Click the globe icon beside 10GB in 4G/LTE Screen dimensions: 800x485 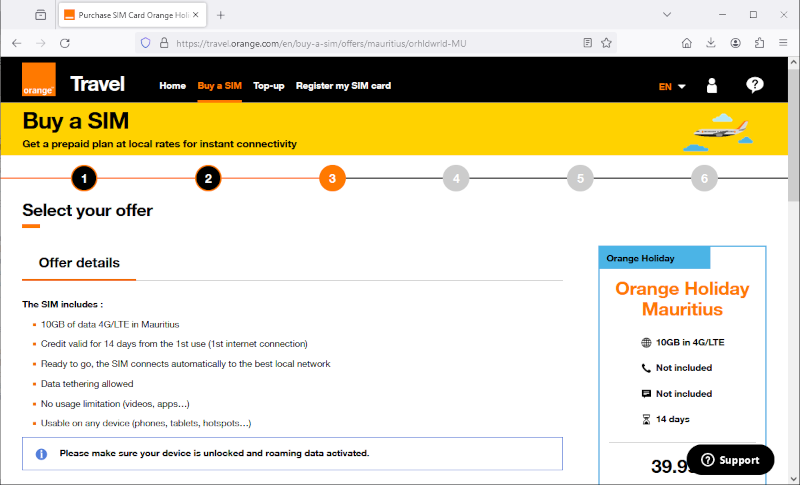646,343
